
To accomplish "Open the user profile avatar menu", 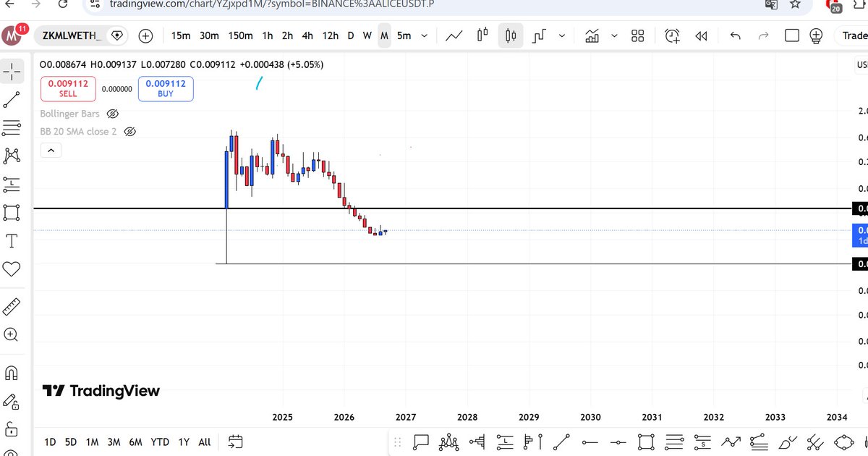I will 12,35.
